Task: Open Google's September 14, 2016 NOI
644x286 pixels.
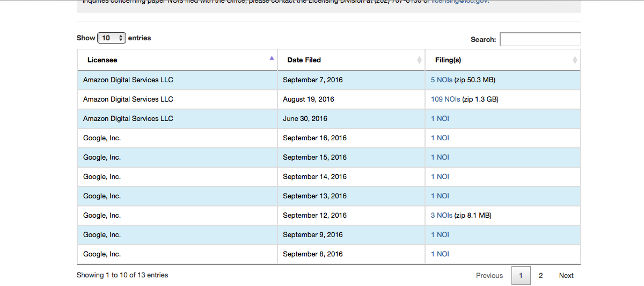Action: (440, 177)
